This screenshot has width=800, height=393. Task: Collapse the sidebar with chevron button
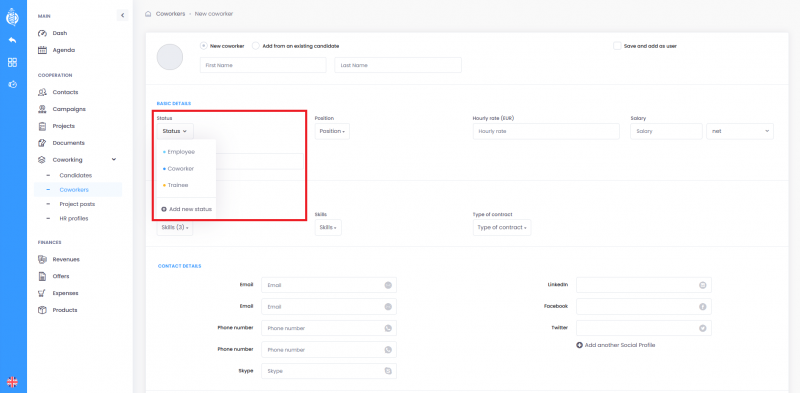pos(122,16)
